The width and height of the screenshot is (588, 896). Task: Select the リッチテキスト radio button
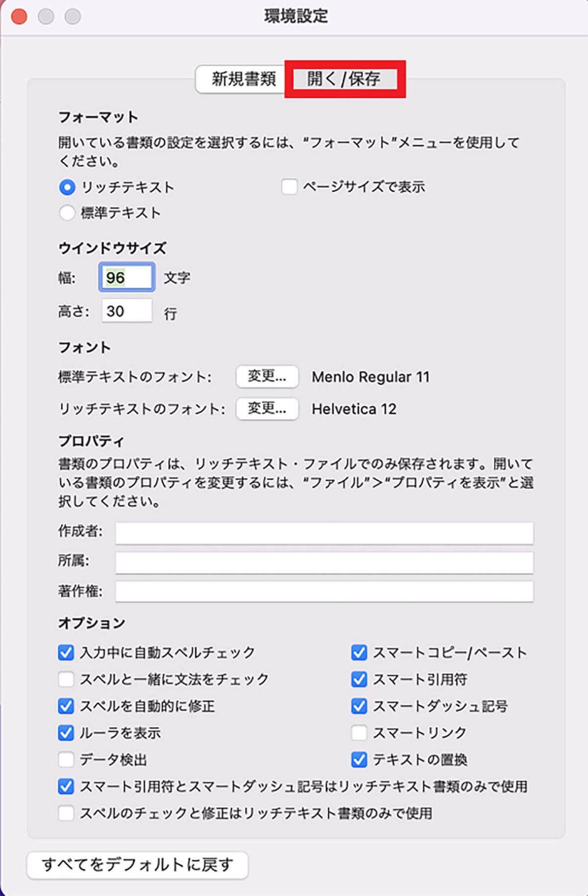(67, 188)
